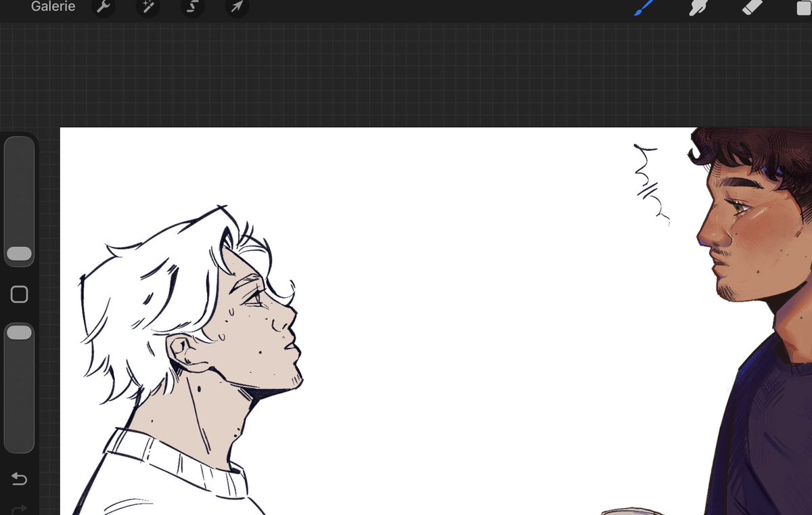Open the Actions wrench menu
This screenshot has height=515, width=812.
[103, 7]
